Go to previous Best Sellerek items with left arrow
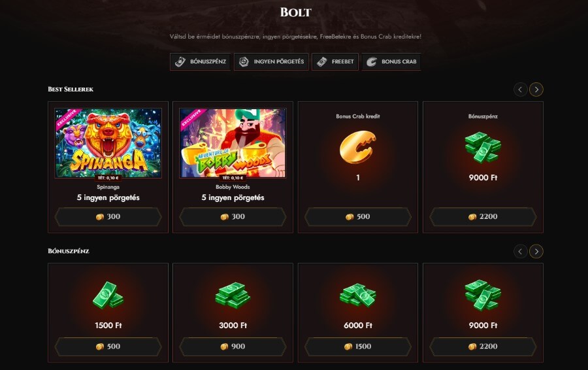The height and width of the screenshot is (370, 588). click(520, 90)
